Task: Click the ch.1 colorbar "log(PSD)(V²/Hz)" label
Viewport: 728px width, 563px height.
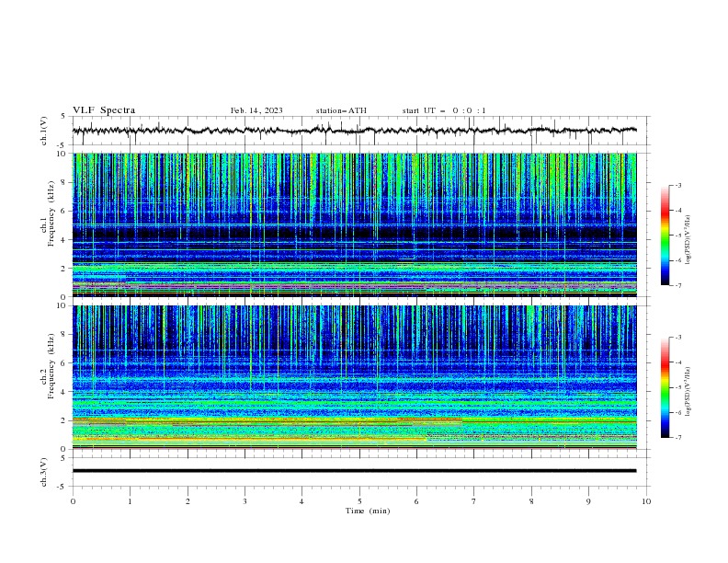Action: [x=688, y=240]
